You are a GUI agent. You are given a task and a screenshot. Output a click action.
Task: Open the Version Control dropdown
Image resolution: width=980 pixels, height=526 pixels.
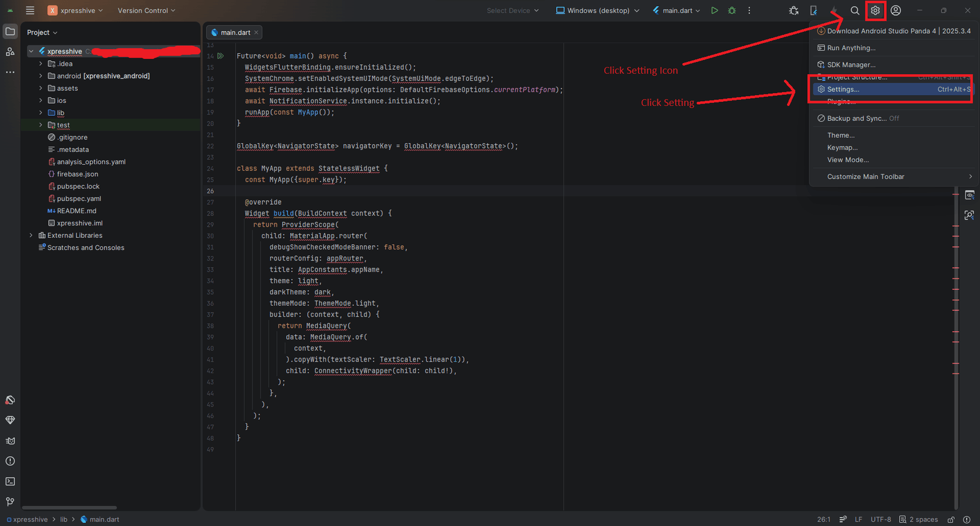[146, 10]
